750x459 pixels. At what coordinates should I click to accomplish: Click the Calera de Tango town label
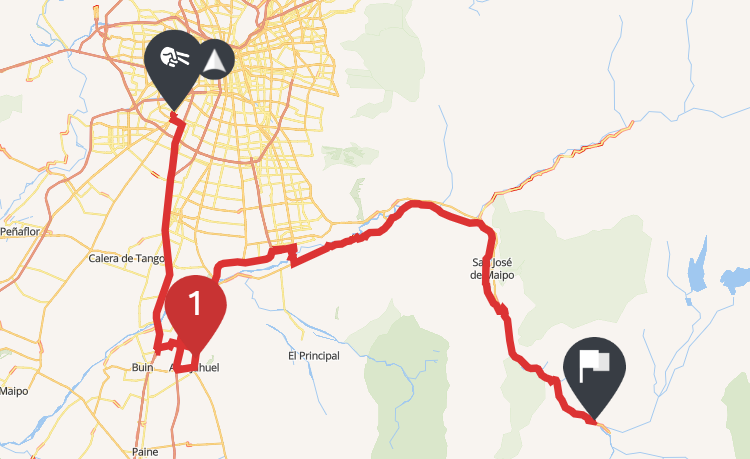click(126, 259)
